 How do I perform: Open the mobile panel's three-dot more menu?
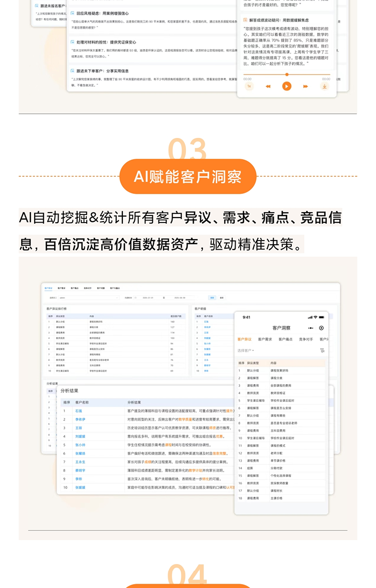(x=310, y=328)
